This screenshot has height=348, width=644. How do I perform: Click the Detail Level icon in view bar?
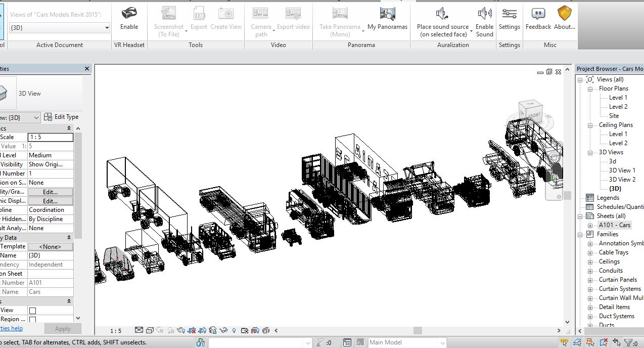(139, 331)
